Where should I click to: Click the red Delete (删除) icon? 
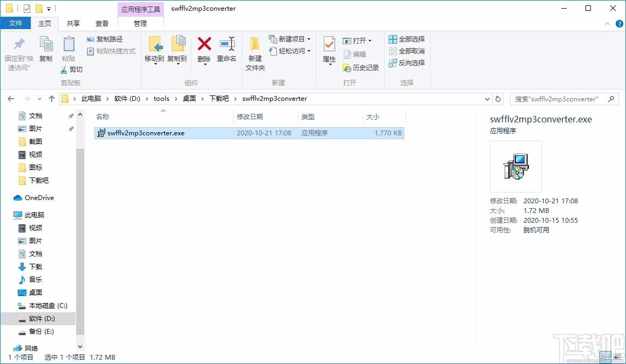pyautogui.click(x=205, y=44)
